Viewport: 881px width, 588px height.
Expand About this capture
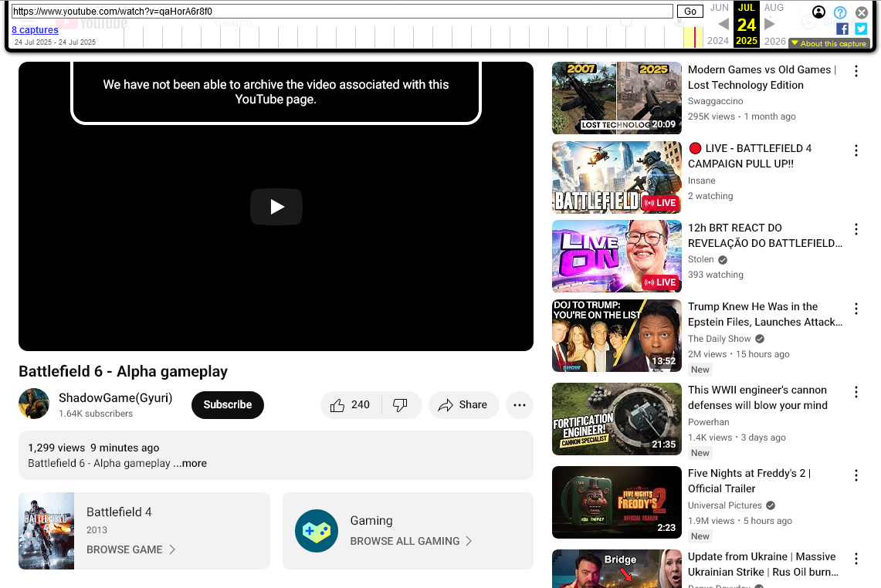pos(829,43)
